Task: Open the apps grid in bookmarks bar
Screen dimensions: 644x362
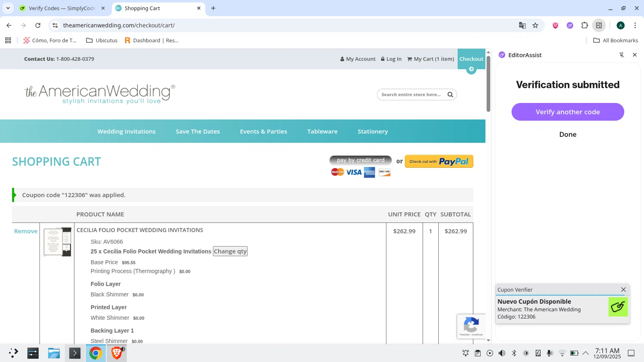Action: tap(8, 40)
